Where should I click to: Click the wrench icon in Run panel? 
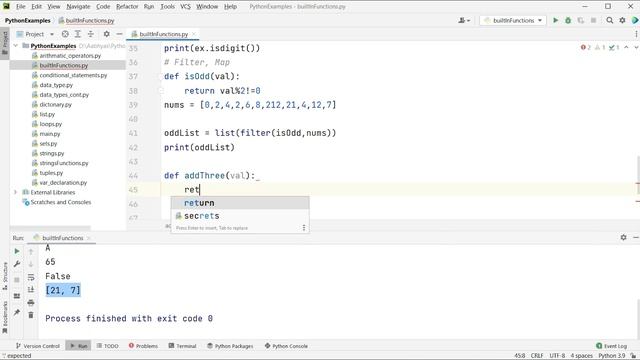(17, 264)
